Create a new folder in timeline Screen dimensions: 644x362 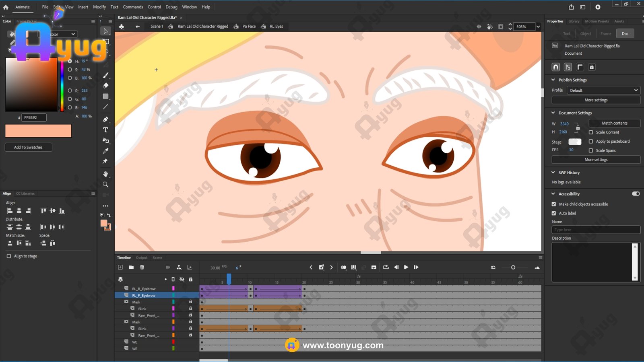(x=131, y=267)
